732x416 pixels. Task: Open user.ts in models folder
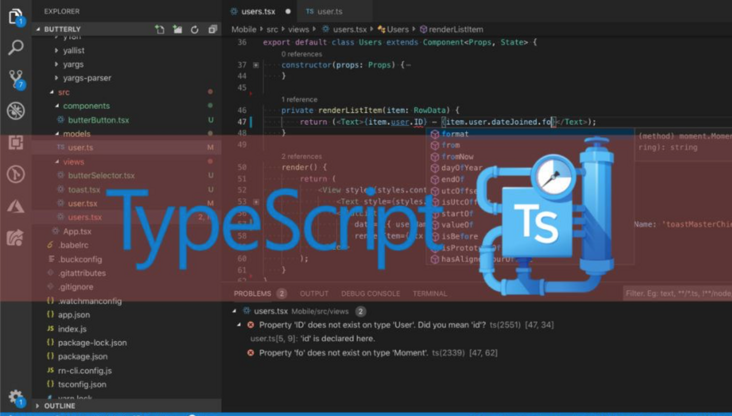click(80, 148)
